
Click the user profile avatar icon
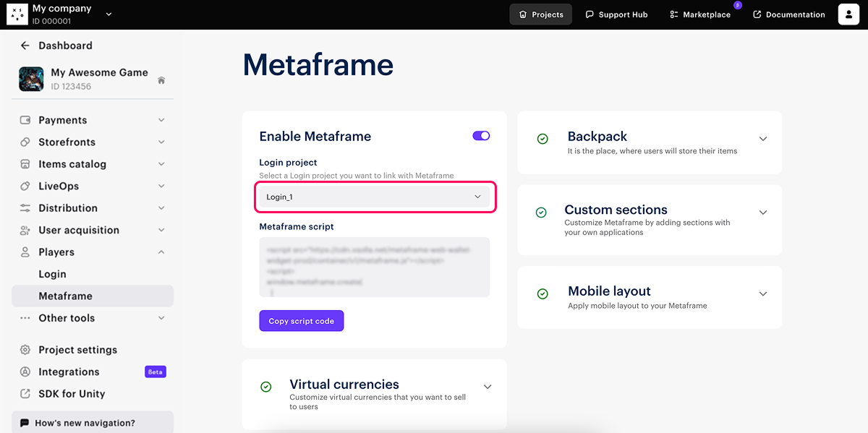point(848,14)
